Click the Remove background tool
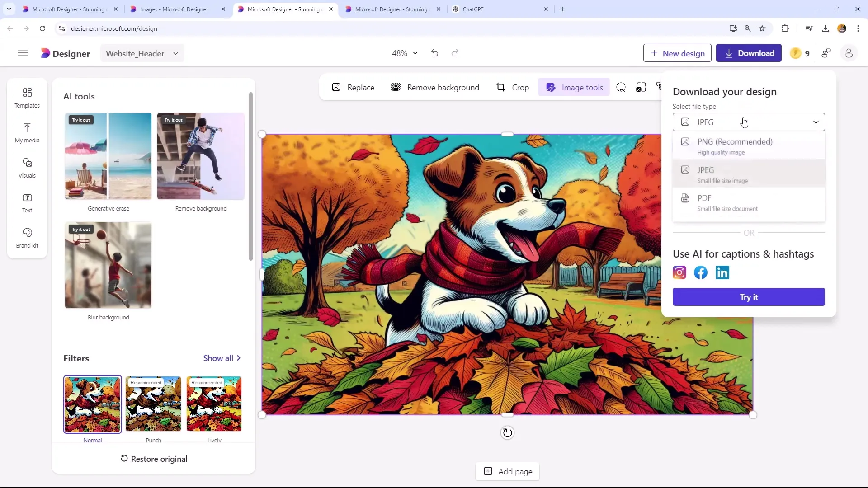868x488 pixels. [x=436, y=88]
